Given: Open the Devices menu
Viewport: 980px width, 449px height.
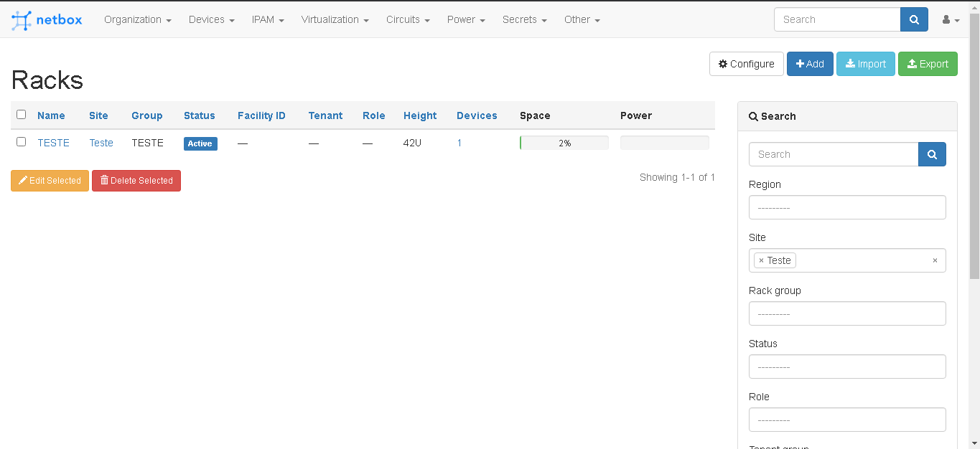Looking at the screenshot, I should click(211, 19).
